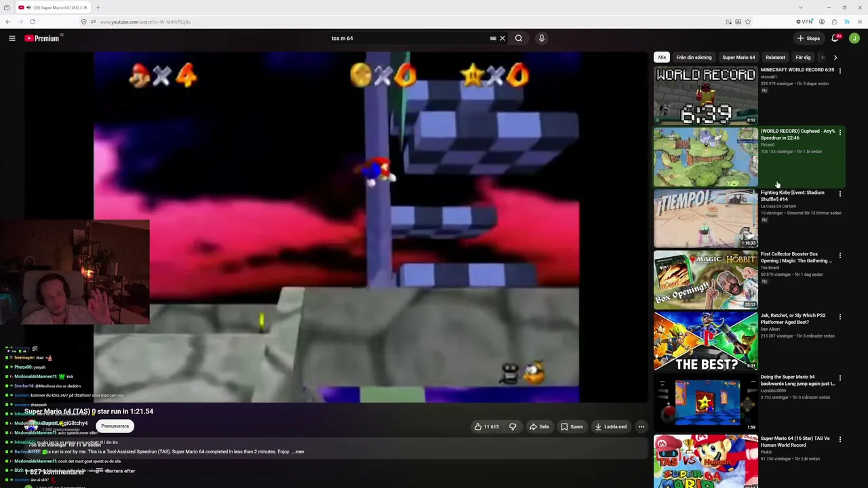Toggle the browser VPN badge
868x488 pixels.
(804, 22)
